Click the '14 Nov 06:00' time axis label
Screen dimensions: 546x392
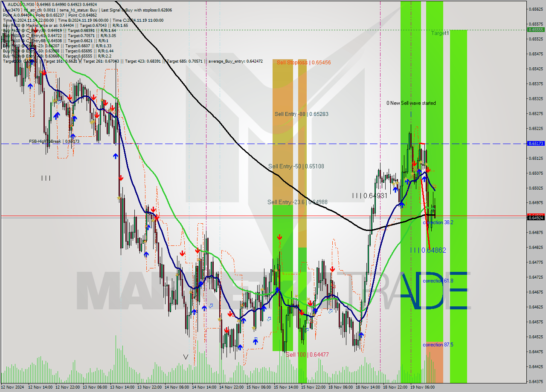[x=177, y=387]
